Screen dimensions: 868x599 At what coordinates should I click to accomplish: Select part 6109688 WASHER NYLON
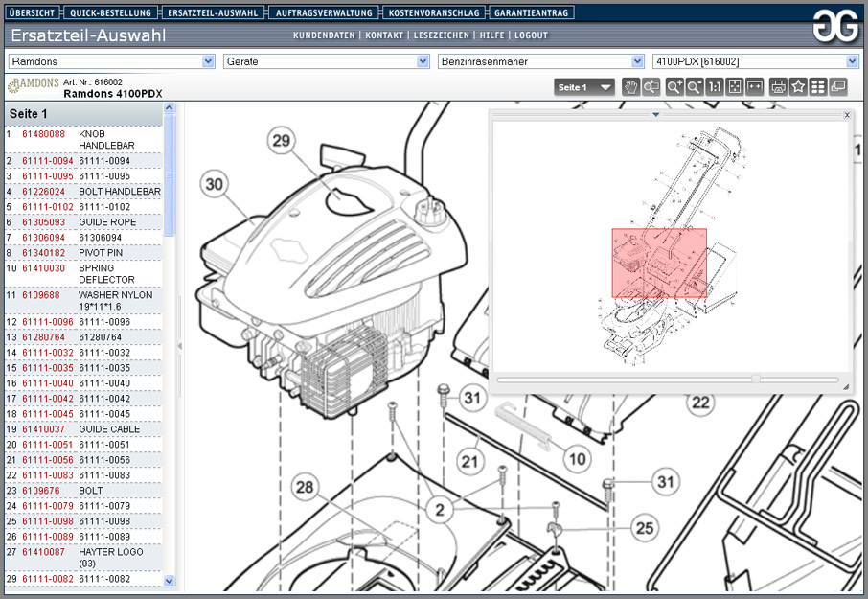pyautogui.click(x=83, y=301)
